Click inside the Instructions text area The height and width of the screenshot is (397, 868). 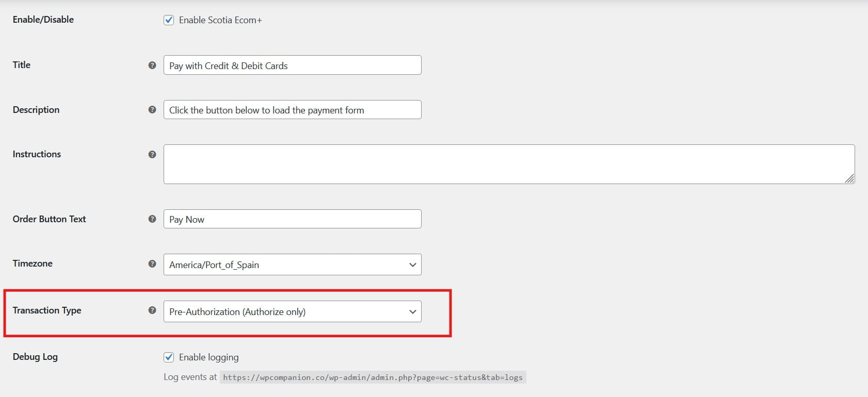tap(508, 164)
